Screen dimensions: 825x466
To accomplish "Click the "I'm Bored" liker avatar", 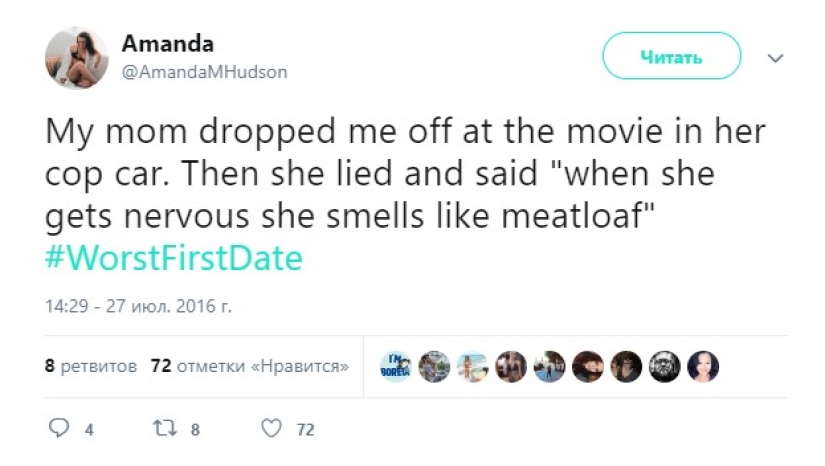I will point(396,367).
